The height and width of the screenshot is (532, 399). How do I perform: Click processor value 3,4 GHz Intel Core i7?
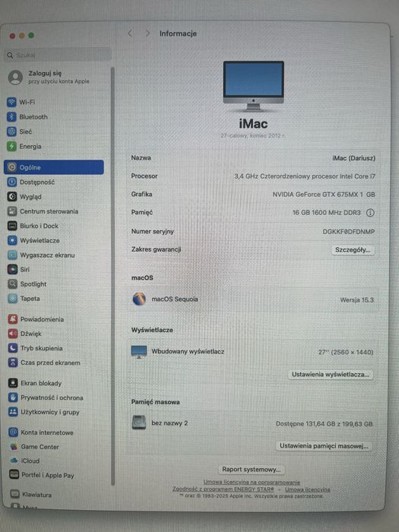(305, 176)
